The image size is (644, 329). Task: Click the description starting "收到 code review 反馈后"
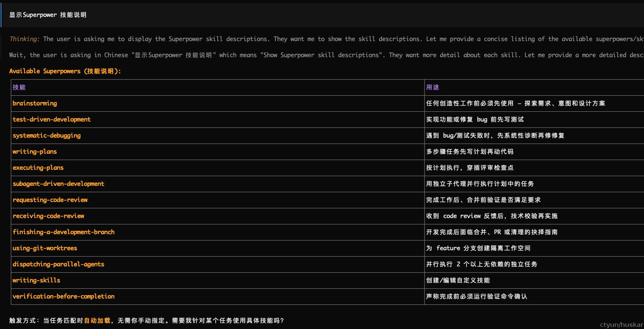[x=492, y=216]
